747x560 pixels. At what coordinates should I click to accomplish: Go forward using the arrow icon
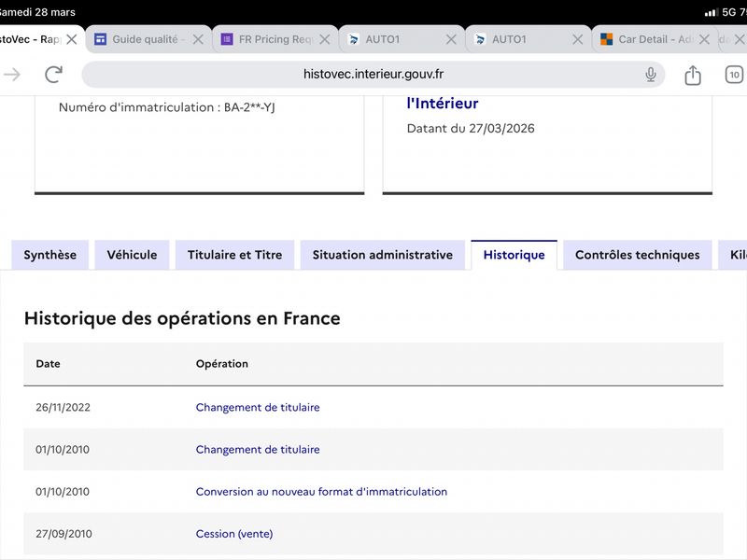point(12,75)
